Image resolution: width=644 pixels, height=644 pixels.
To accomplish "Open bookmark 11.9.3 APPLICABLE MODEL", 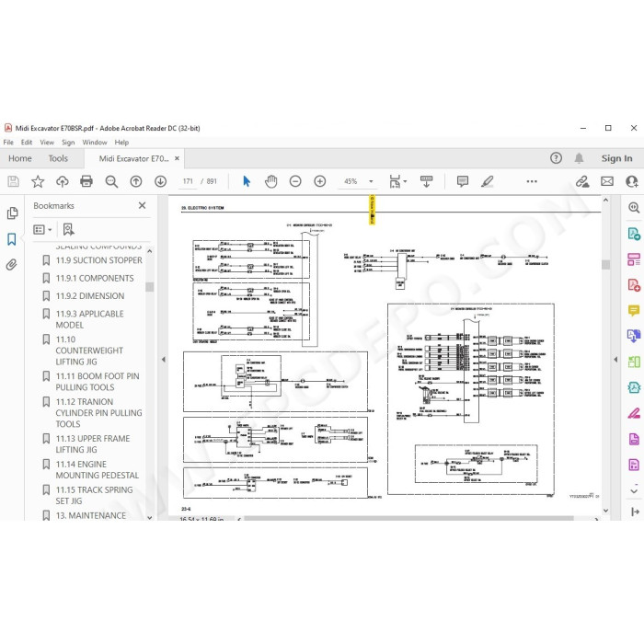I will tap(89, 319).
